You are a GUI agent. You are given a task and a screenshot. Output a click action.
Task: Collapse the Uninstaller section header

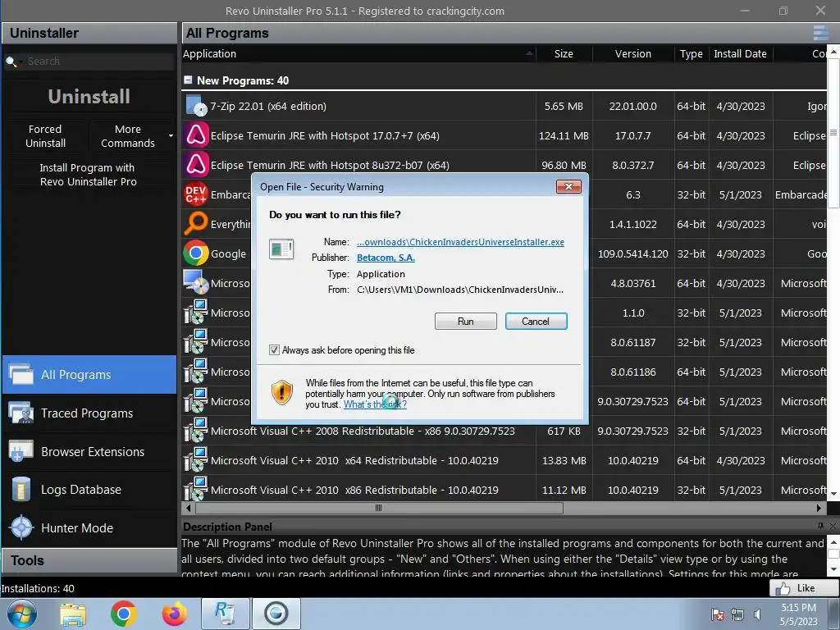click(x=89, y=33)
